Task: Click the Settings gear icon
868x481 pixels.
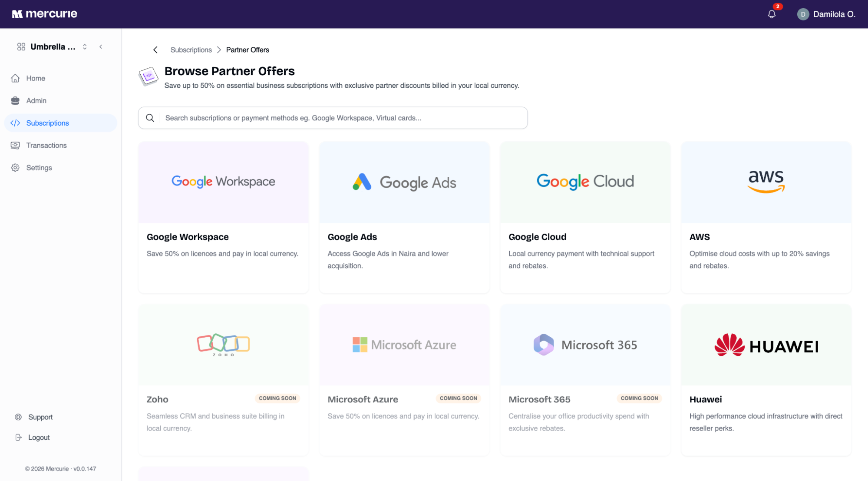Action: pos(15,168)
